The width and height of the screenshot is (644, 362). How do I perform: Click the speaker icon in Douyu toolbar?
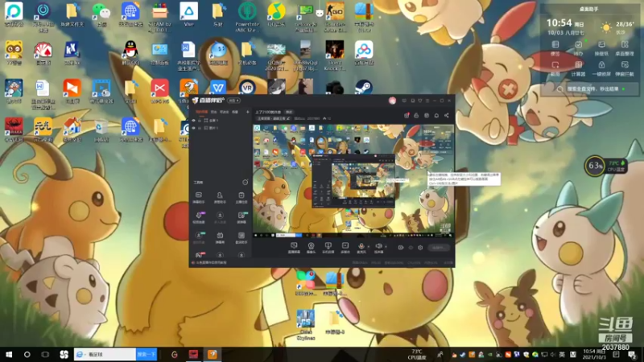pyautogui.click(x=378, y=248)
